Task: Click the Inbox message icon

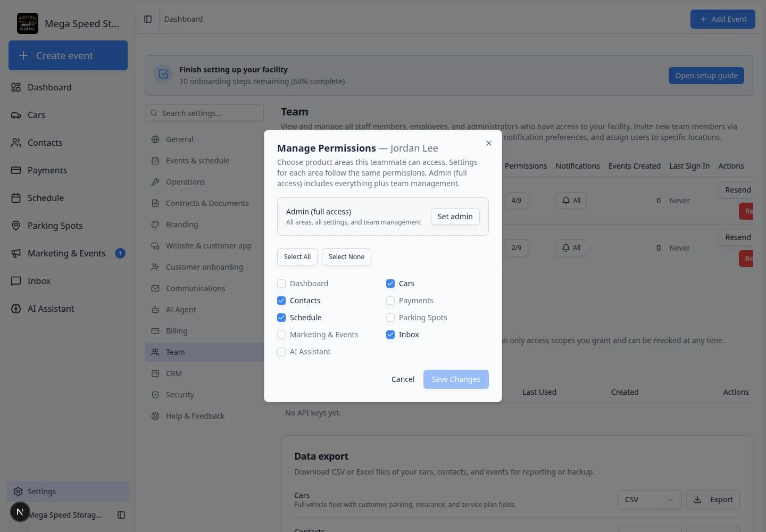Action: click(x=16, y=281)
